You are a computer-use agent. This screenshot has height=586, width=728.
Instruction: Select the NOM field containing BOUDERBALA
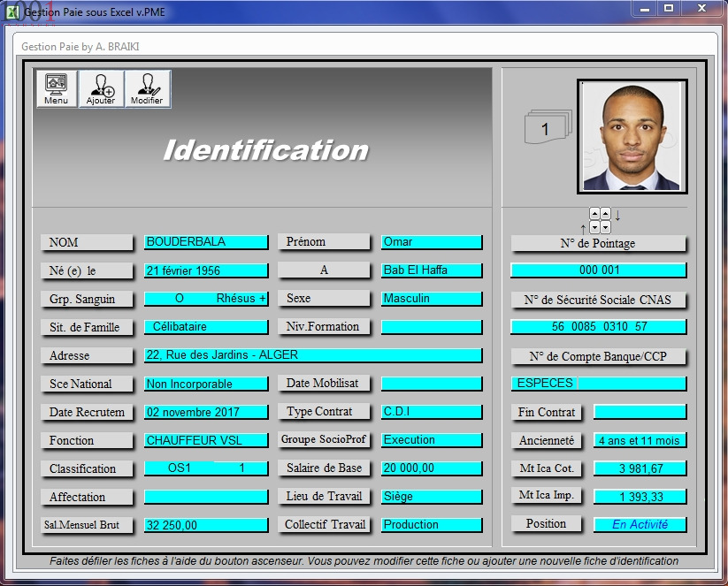(x=206, y=241)
